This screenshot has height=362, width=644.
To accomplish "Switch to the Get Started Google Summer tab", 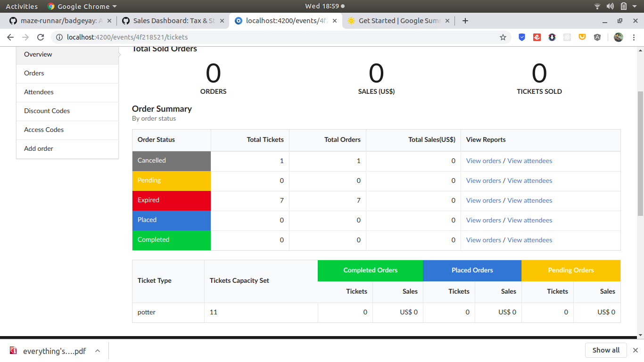I will point(399,21).
